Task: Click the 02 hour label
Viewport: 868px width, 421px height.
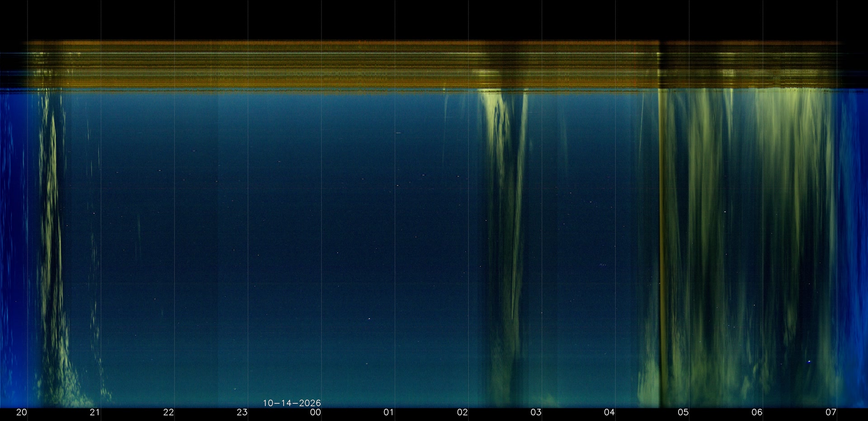Action: [x=462, y=412]
